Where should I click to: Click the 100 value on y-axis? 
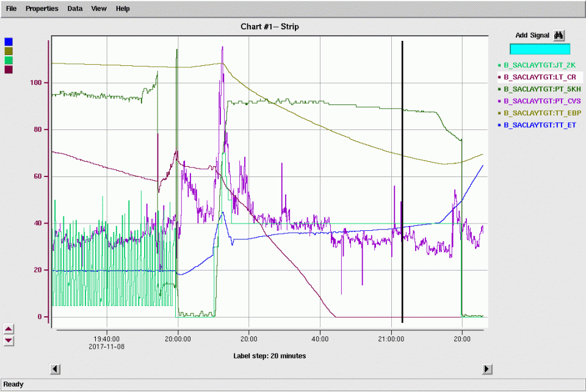coord(36,82)
